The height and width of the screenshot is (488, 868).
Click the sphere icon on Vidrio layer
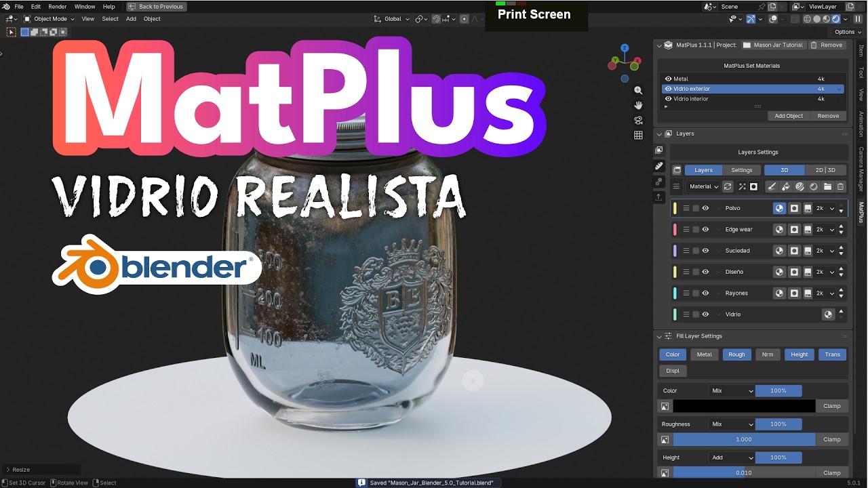(828, 314)
